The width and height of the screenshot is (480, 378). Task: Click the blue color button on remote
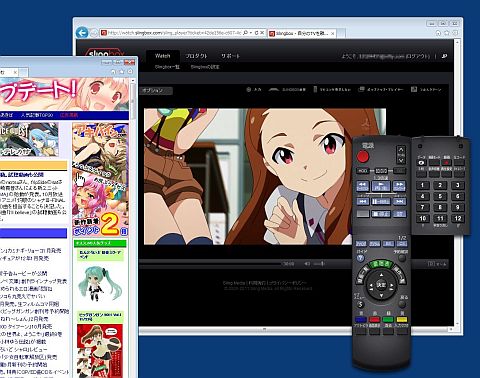click(360, 320)
